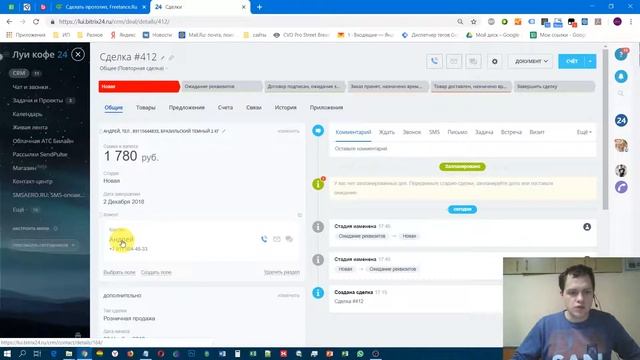Call contact Андрей via phone icon
This screenshot has width=640, height=360.
click(264, 239)
